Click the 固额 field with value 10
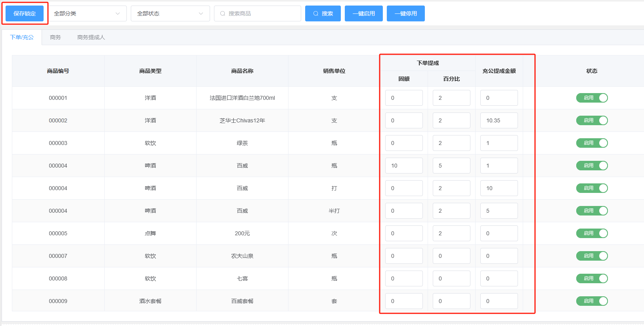The width and height of the screenshot is (644, 326). (404, 166)
